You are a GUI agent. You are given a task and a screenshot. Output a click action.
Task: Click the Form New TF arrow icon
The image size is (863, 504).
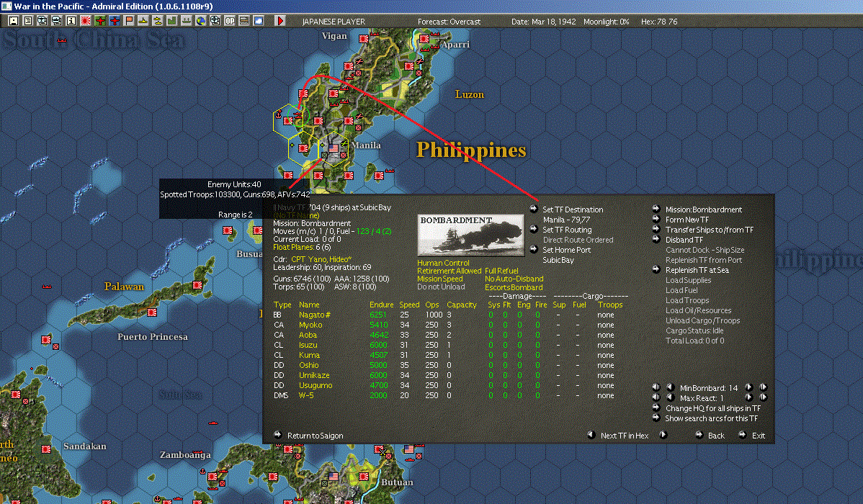[656, 218]
